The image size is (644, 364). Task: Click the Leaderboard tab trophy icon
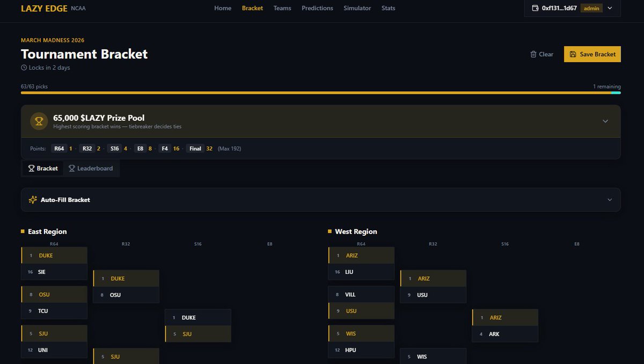pos(72,169)
